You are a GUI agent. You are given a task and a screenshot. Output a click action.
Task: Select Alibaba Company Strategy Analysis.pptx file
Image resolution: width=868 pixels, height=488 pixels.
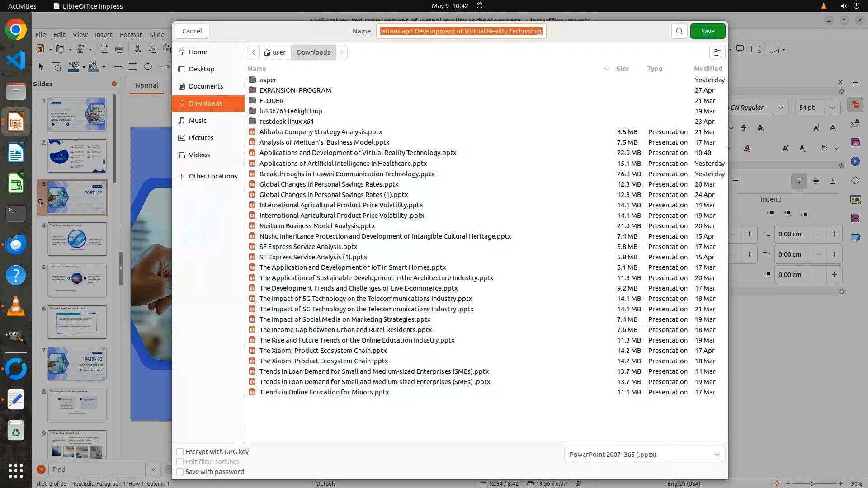pyautogui.click(x=321, y=132)
